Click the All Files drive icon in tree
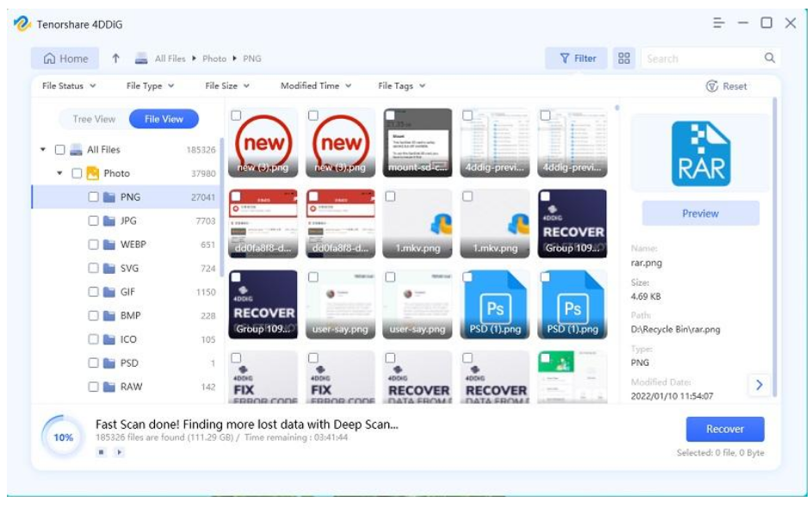 pos(76,150)
